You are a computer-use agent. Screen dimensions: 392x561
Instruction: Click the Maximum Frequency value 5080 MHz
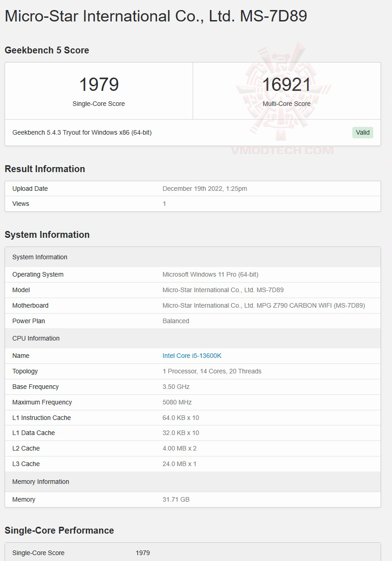tap(177, 402)
